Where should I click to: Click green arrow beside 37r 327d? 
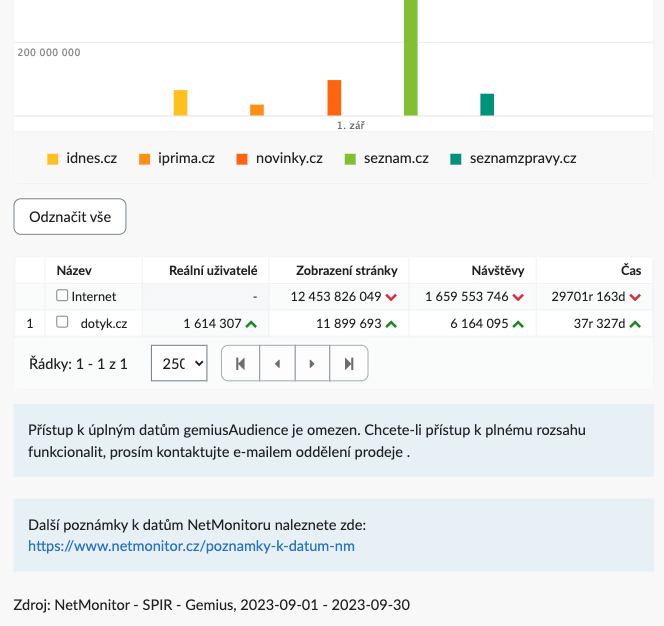(635, 324)
